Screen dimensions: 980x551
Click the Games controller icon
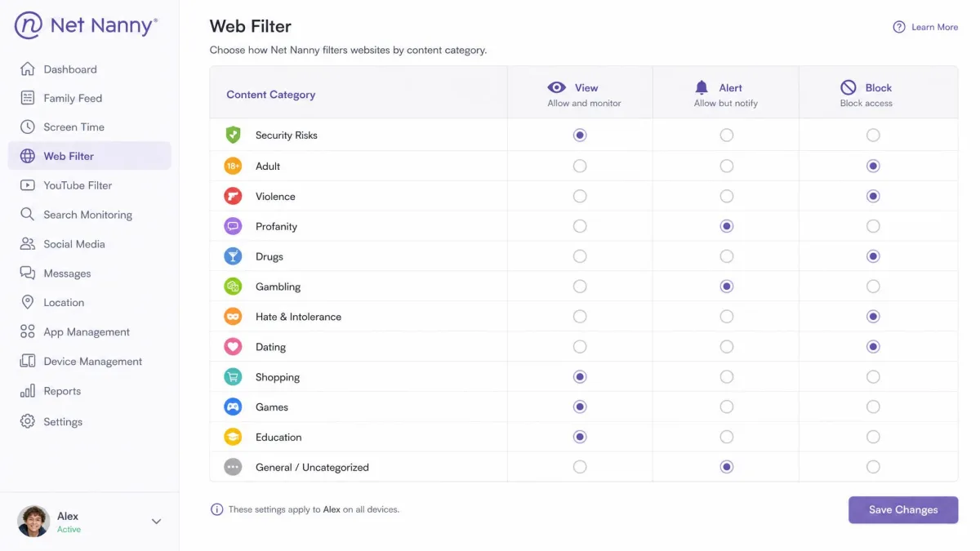(x=233, y=407)
